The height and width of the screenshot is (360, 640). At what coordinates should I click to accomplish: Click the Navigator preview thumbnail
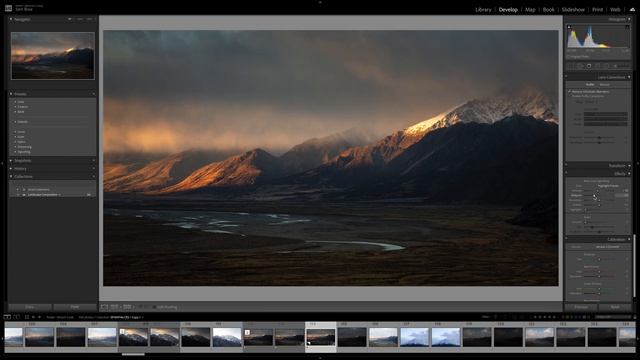coord(53,56)
